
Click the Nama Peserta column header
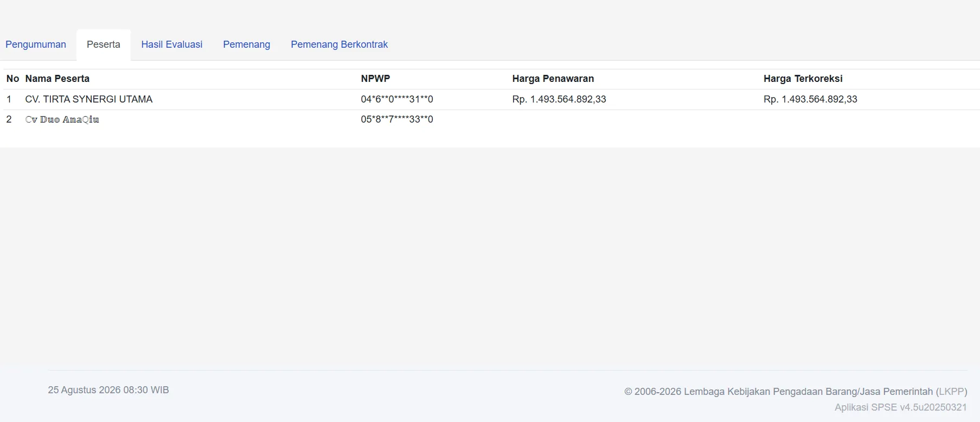tap(57, 79)
